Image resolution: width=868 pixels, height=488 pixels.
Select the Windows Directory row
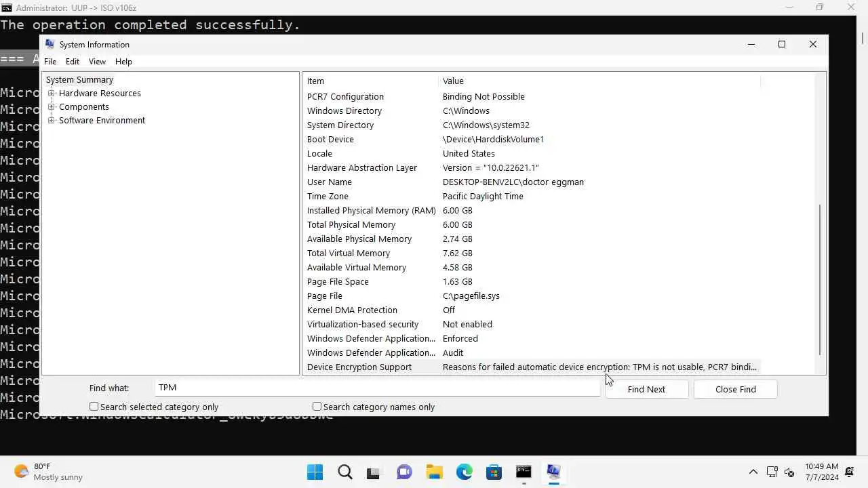(x=532, y=111)
